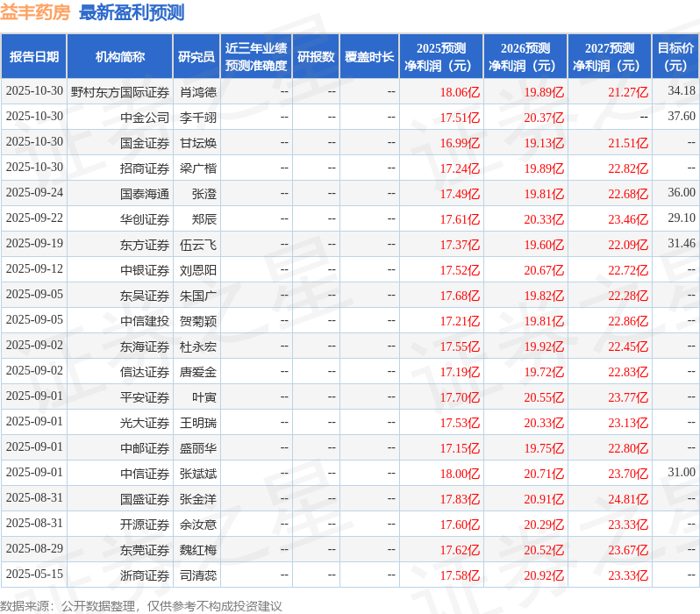Viewport: 700px width, 614px height.
Task: Click researcher name 肖鸿德
Action: coord(198,92)
